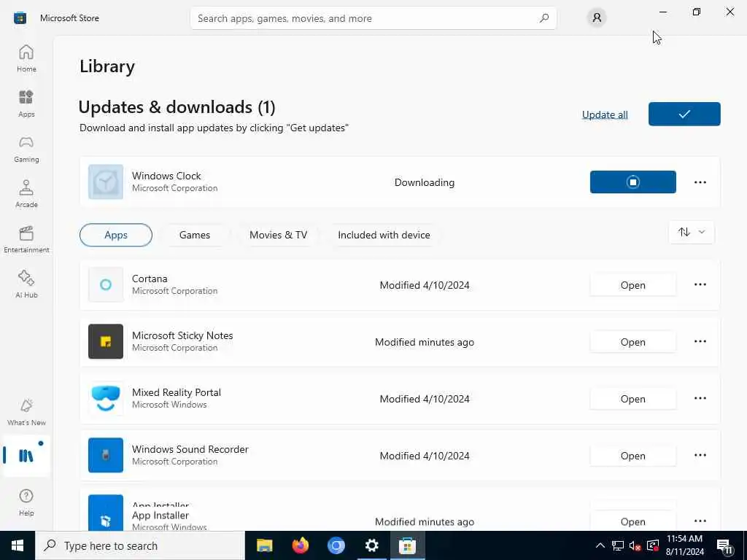Screen dimensions: 747x560
Task: Open App Installer with Open button
Action: [632, 521]
